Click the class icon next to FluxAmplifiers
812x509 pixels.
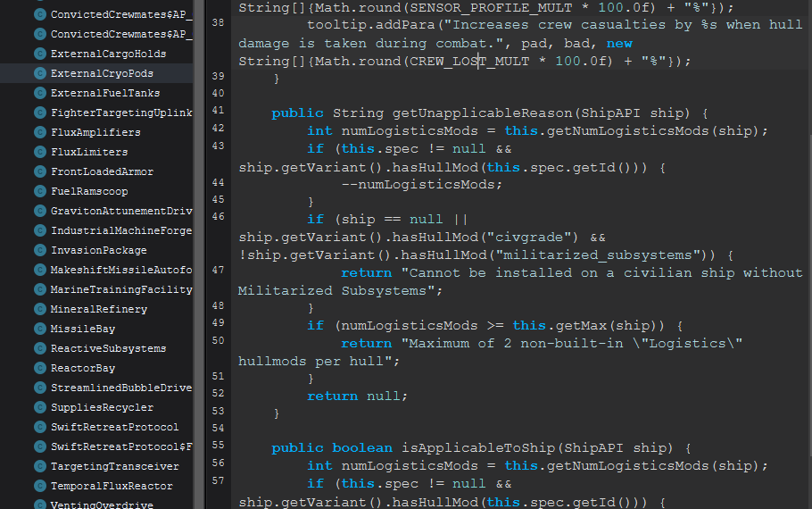pyautogui.click(x=40, y=132)
